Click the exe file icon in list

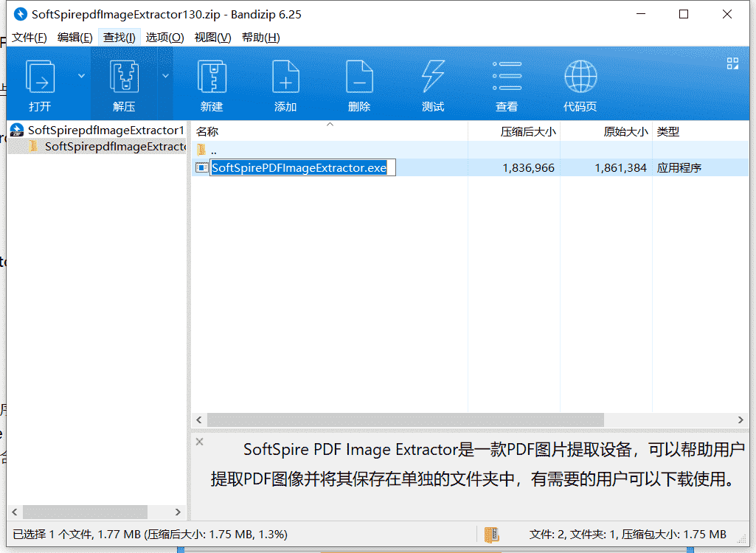pyautogui.click(x=201, y=167)
